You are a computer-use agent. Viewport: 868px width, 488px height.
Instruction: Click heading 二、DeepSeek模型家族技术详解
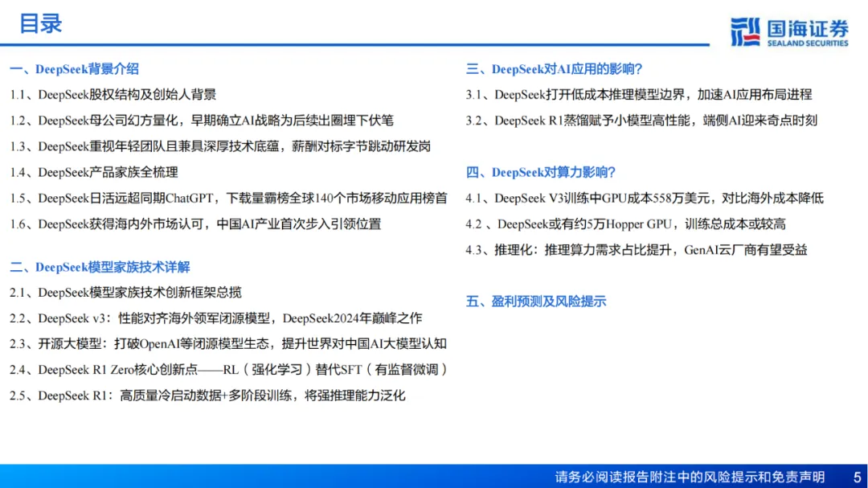click(100, 267)
